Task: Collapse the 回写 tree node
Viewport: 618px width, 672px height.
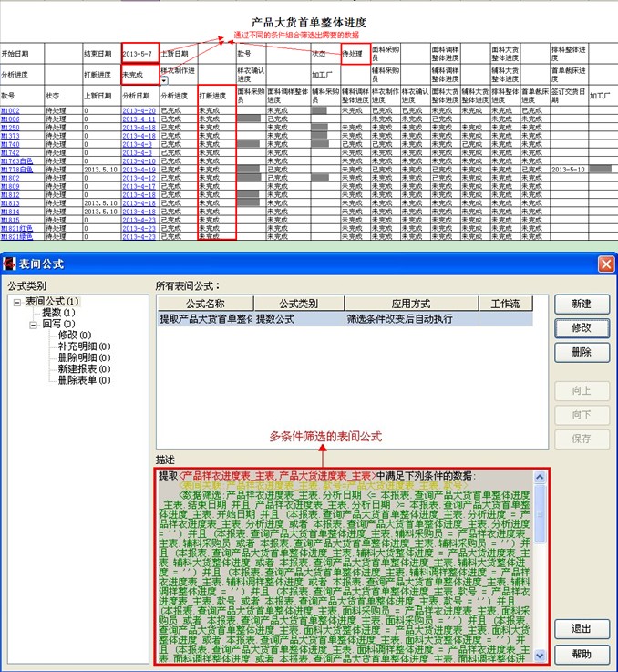Action: [x=34, y=324]
